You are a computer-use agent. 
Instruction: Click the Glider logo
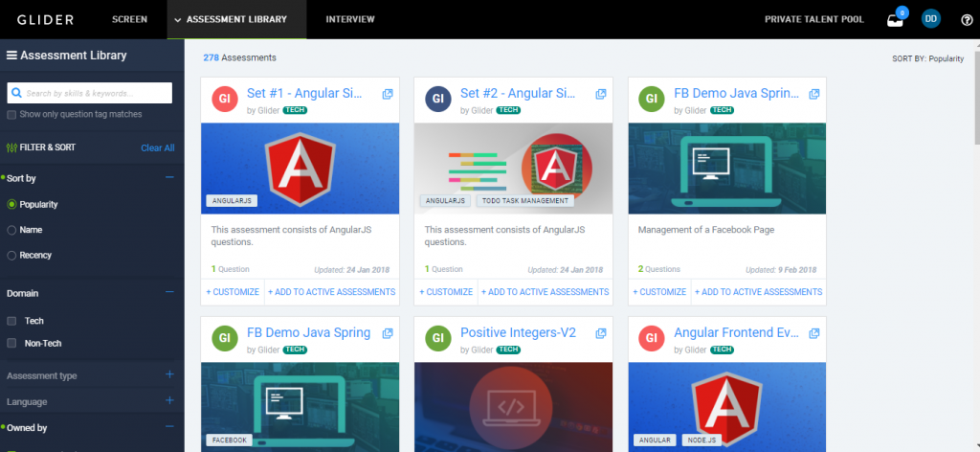coord(45,19)
